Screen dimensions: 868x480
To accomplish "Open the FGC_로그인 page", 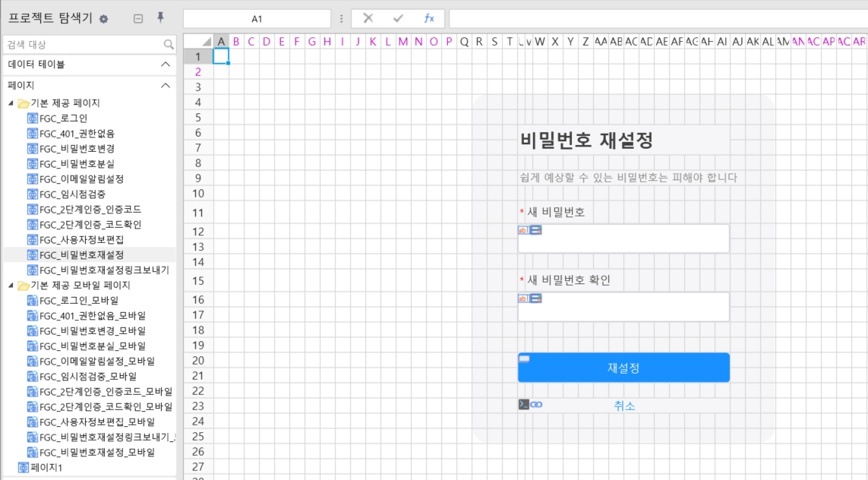I will 63,118.
